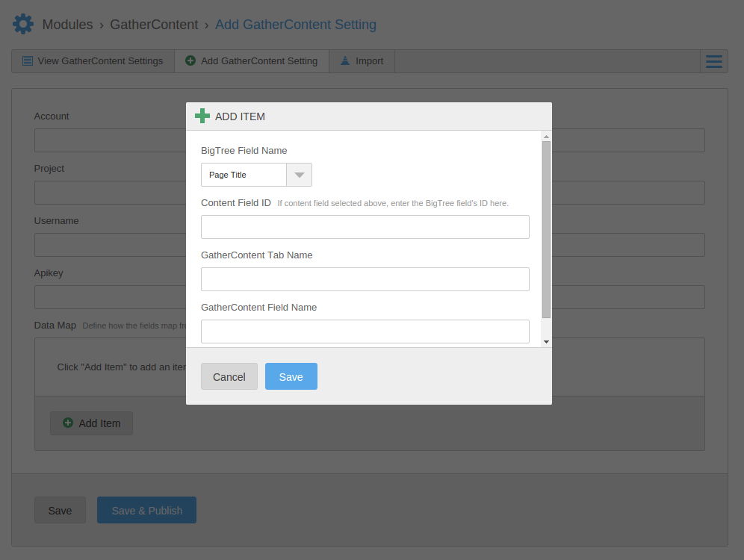This screenshot has width=744, height=560.
Task: Click the dialog scrollbar up arrow
Action: point(546,137)
